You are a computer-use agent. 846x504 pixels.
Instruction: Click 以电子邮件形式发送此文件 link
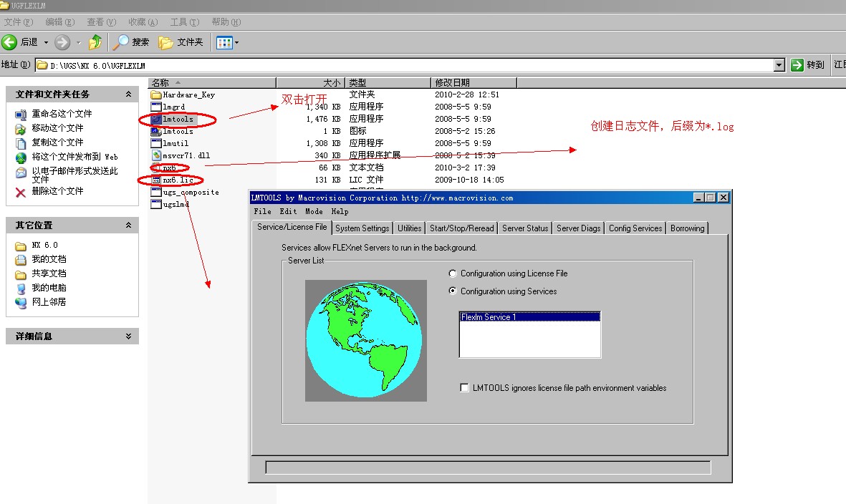point(74,175)
